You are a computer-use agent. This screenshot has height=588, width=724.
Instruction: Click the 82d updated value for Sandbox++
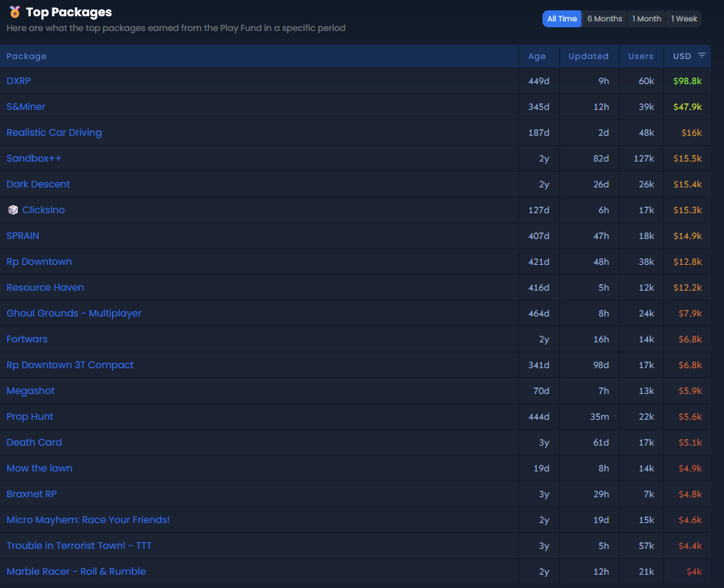coord(601,159)
